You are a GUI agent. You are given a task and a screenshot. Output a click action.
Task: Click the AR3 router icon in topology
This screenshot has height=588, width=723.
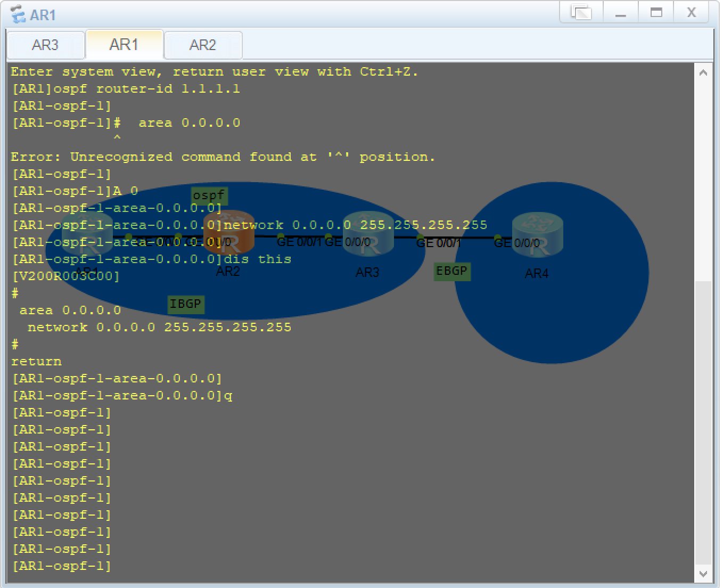point(368,234)
